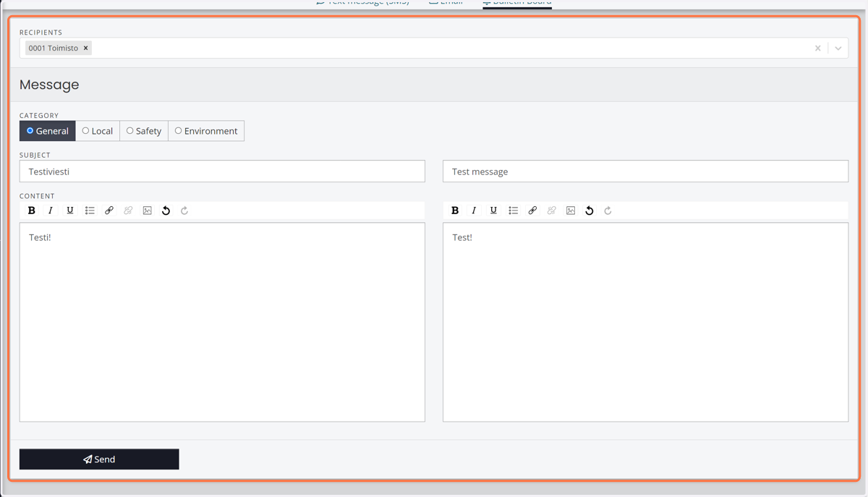
Task: Switch to the Bulletin Board tab
Action: point(517,3)
